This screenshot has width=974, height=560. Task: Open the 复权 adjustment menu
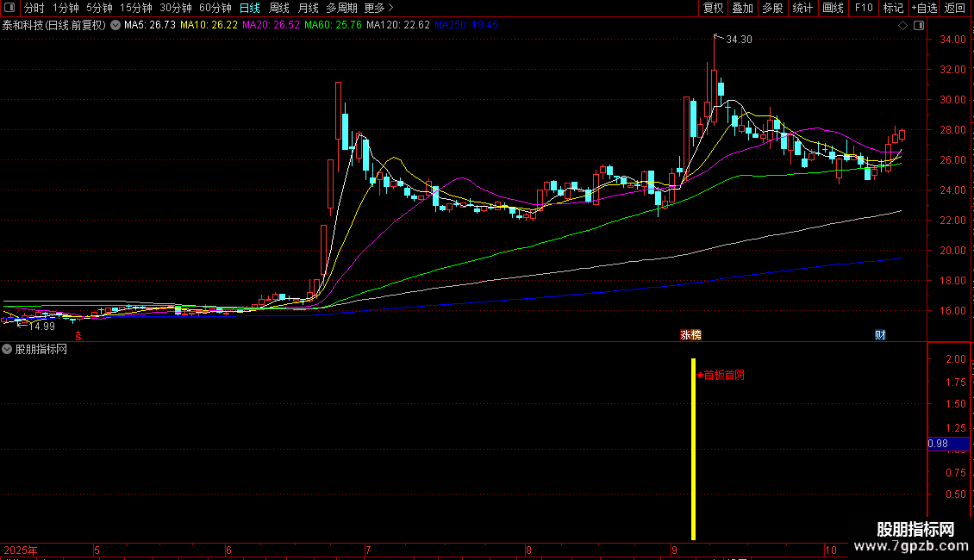coord(713,8)
